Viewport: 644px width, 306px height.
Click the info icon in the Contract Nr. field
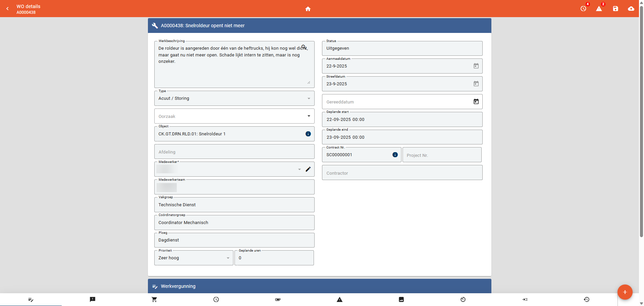coord(395,155)
